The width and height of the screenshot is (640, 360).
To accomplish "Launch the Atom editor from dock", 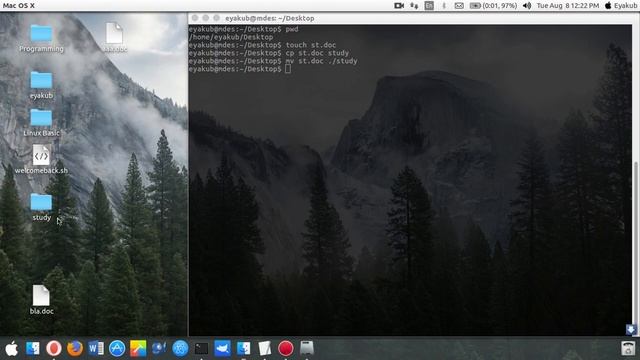I will coord(180,349).
